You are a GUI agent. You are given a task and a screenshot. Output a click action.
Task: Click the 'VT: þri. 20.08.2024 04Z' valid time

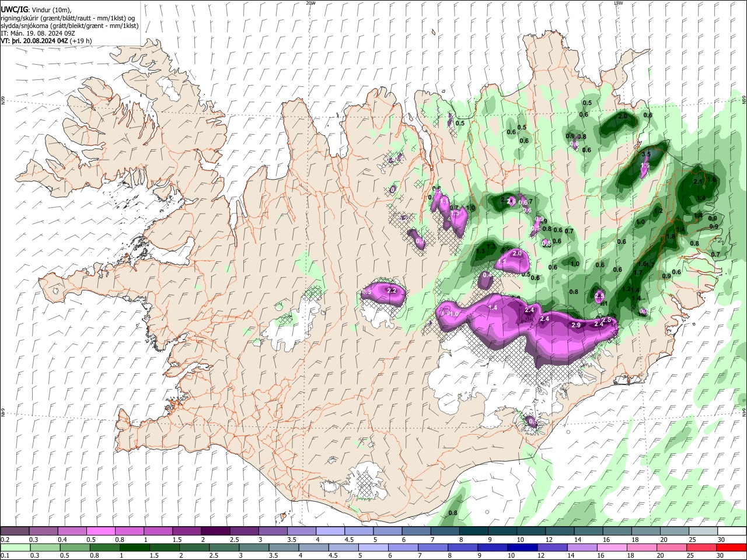click(34, 41)
